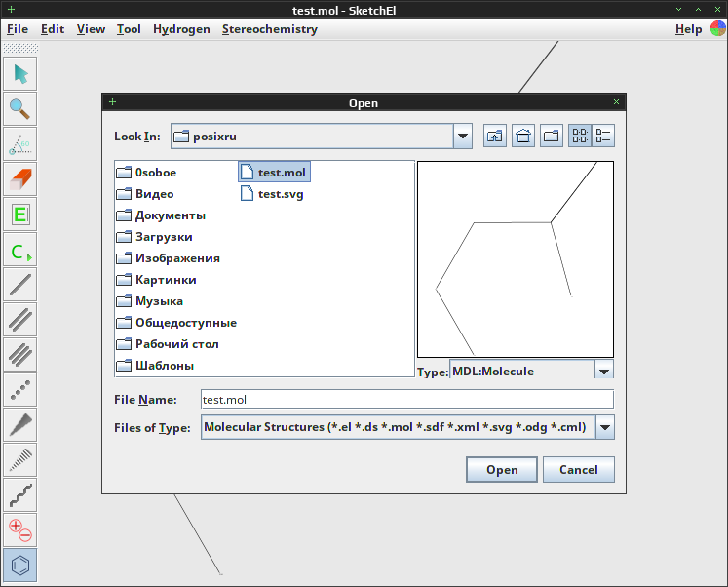Select the Документы folder
This screenshot has width=728, height=587.
click(x=161, y=215)
